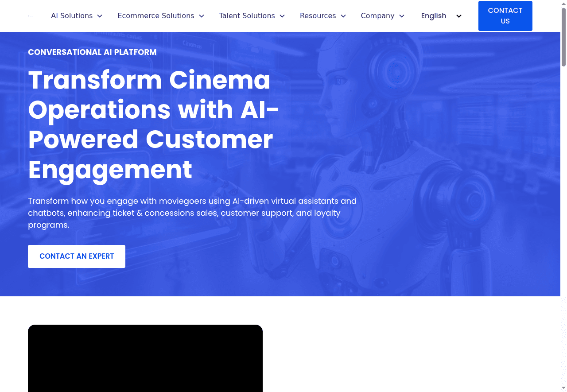567x392 pixels.
Task: Click the black video player thumbnail
Action: pyautogui.click(x=145, y=358)
